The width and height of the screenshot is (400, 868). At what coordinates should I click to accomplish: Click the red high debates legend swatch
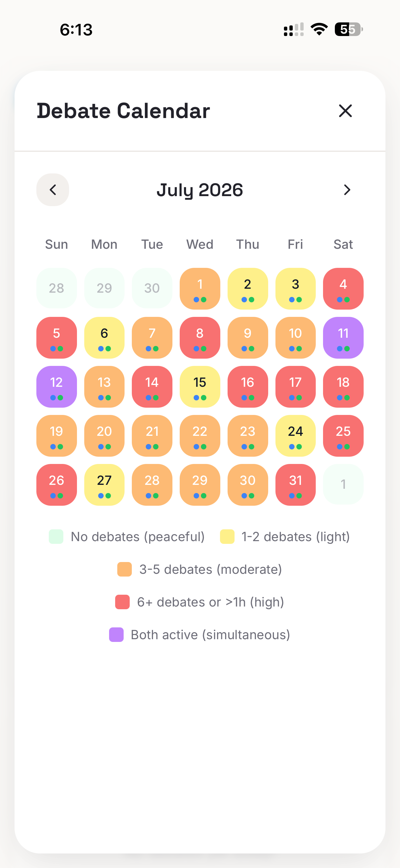[x=122, y=602]
